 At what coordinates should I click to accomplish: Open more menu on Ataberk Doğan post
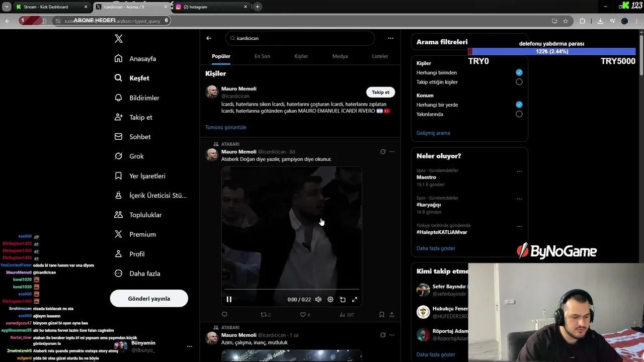(x=392, y=152)
